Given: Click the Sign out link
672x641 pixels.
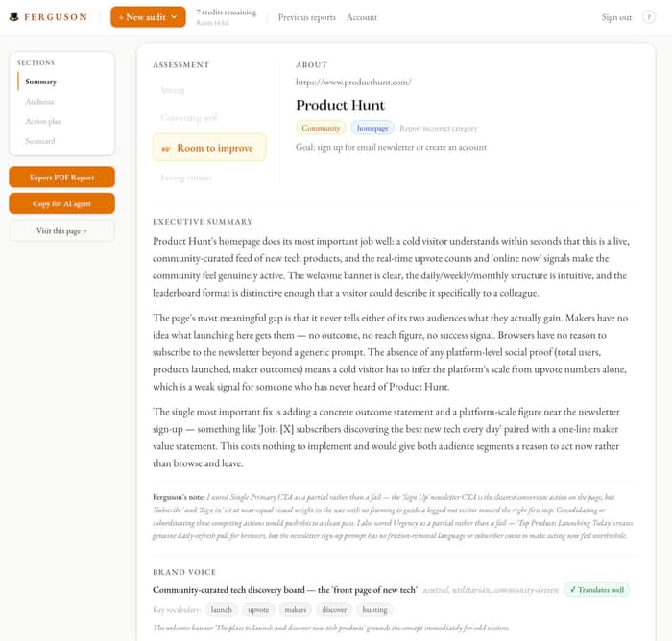Looking at the screenshot, I should click(616, 17).
